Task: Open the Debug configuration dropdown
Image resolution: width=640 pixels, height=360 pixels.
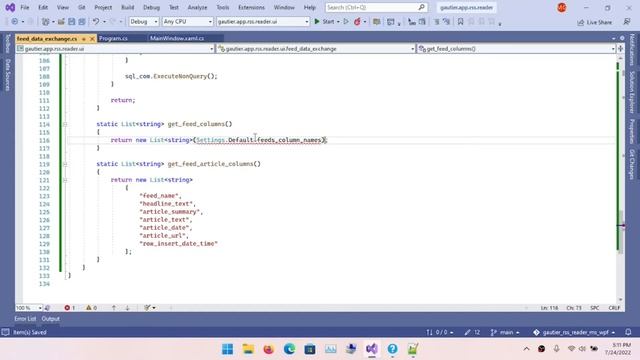Action: click(x=144, y=22)
